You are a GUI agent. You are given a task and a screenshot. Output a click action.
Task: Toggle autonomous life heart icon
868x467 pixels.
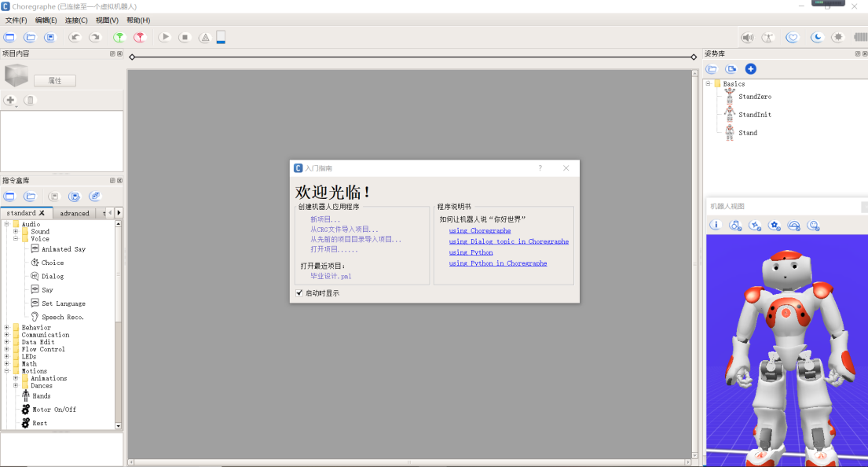792,37
